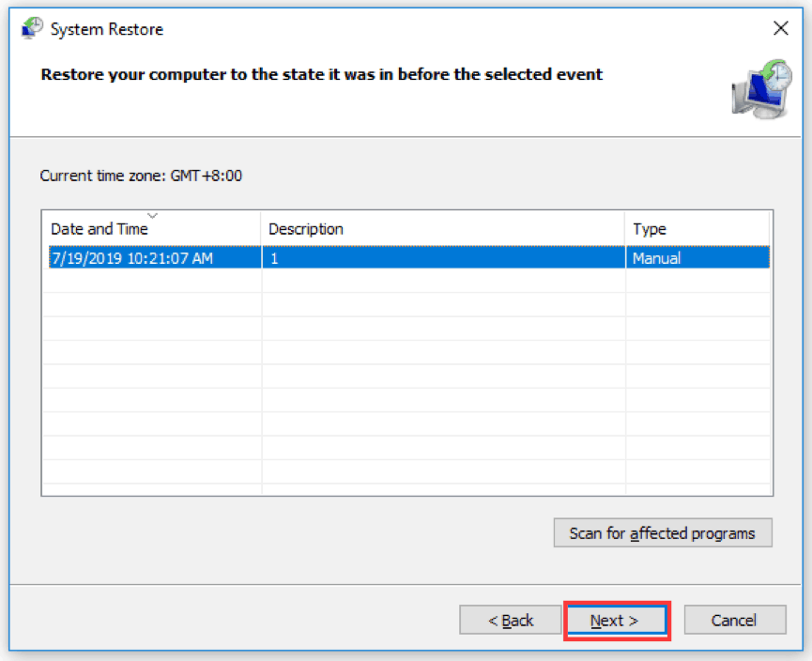Screen dimensions: 812x661
Task: Proceed by clicking Next >
Action: [x=615, y=620]
